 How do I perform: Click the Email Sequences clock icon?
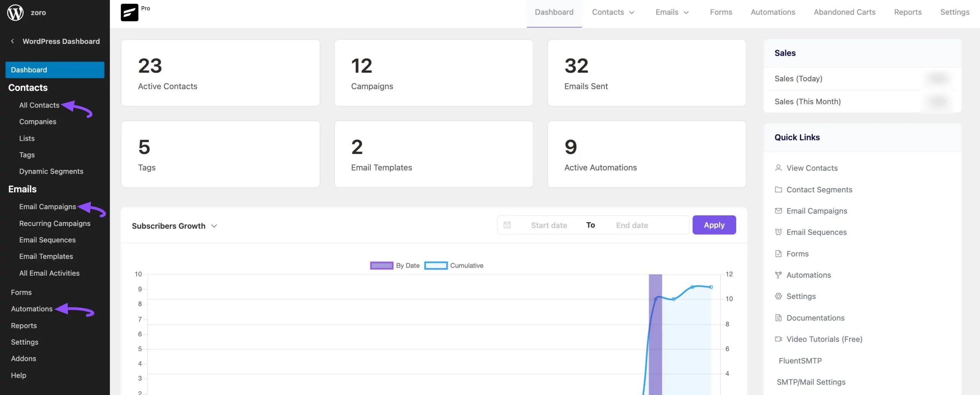[778, 232]
